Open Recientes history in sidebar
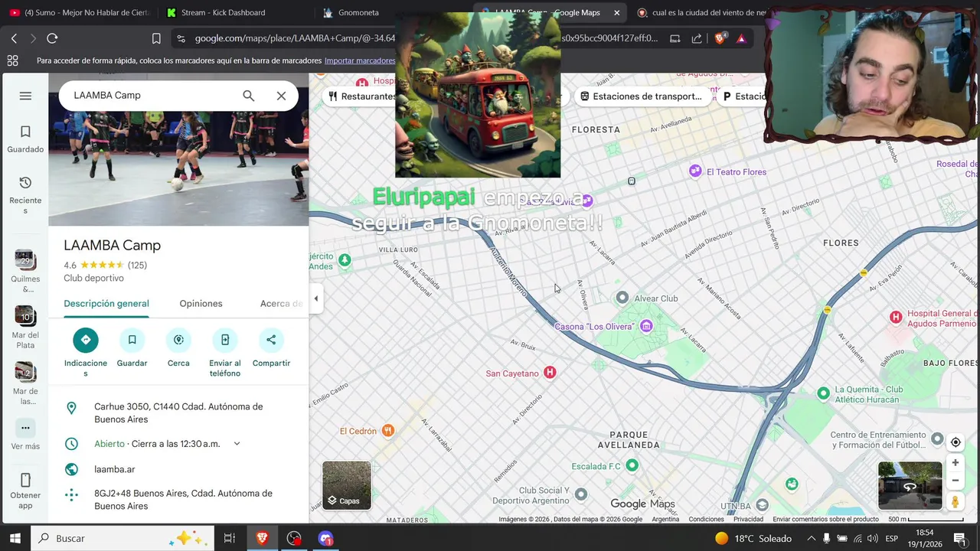The height and width of the screenshot is (551, 980). coord(25,194)
